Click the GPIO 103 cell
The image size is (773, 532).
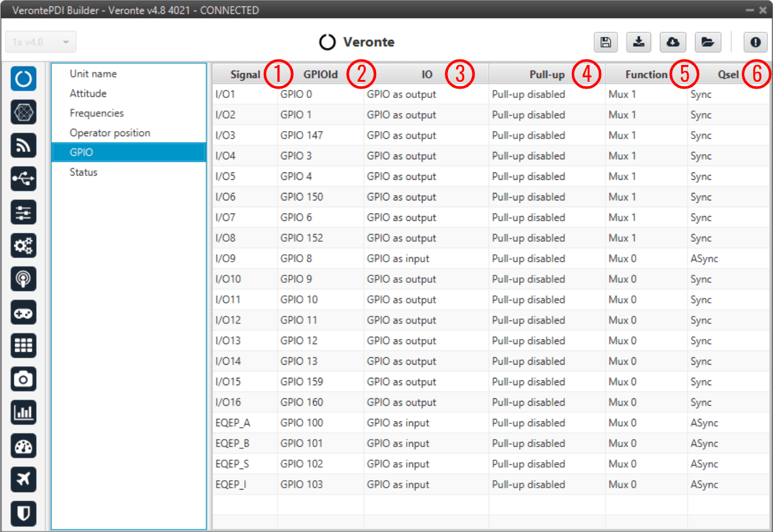[321, 485]
